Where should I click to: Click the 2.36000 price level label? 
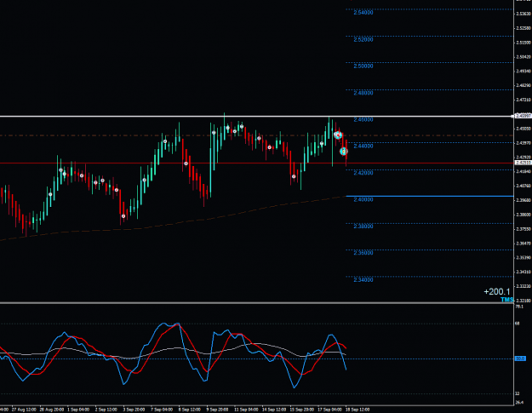pyautogui.click(x=363, y=253)
